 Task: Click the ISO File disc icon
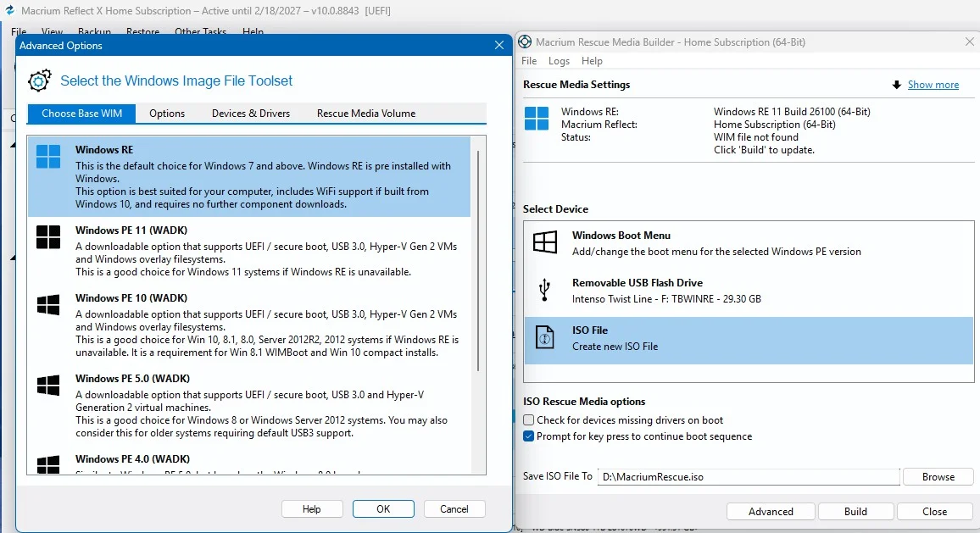coord(544,337)
